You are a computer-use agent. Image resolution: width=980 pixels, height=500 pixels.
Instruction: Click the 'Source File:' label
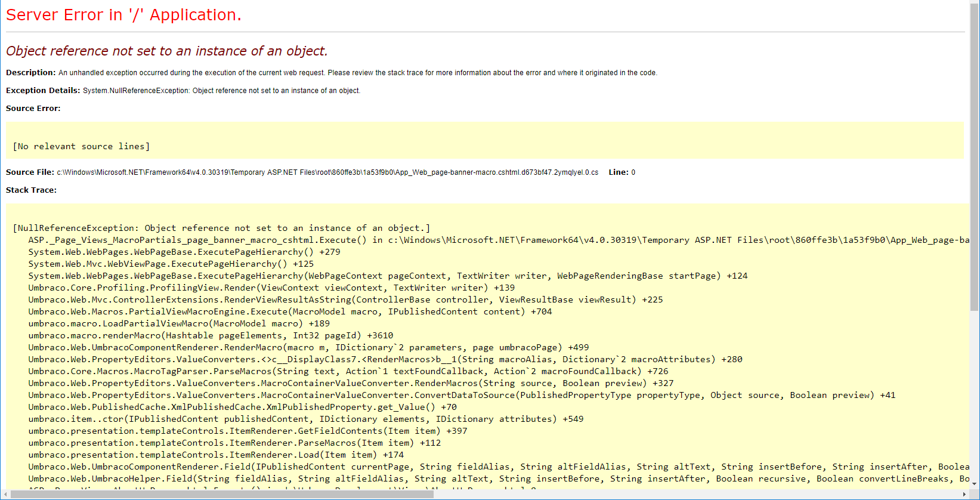point(30,172)
